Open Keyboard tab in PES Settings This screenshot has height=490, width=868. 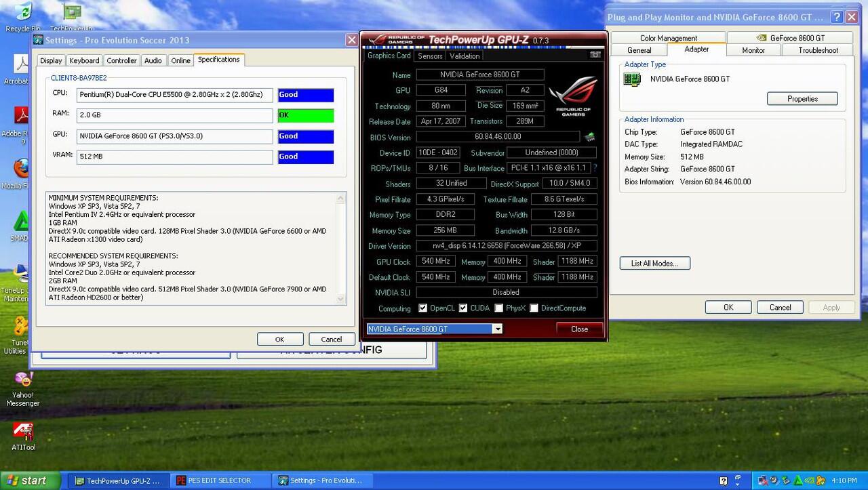[x=84, y=61]
